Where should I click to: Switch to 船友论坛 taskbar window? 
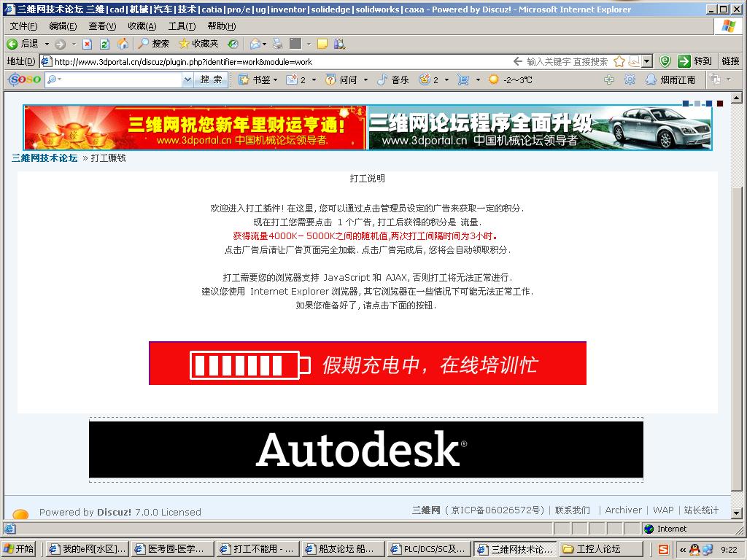pyautogui.click(x=342, y=549)
